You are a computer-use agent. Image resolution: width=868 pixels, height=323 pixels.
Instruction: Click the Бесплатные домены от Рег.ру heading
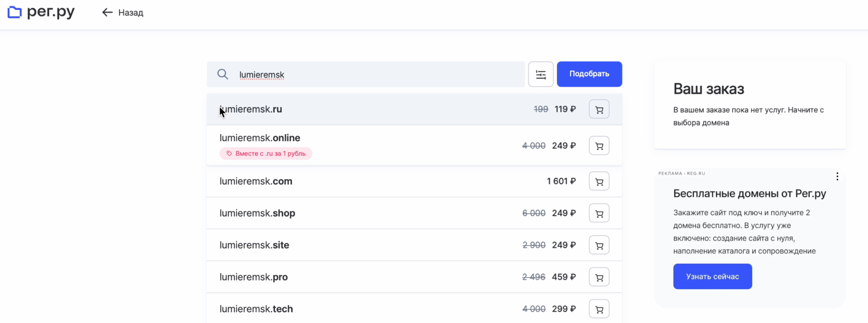coord(750,194)
